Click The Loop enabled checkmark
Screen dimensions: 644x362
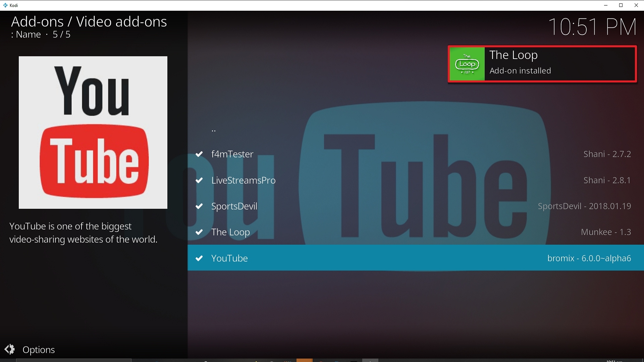(199, 232)
